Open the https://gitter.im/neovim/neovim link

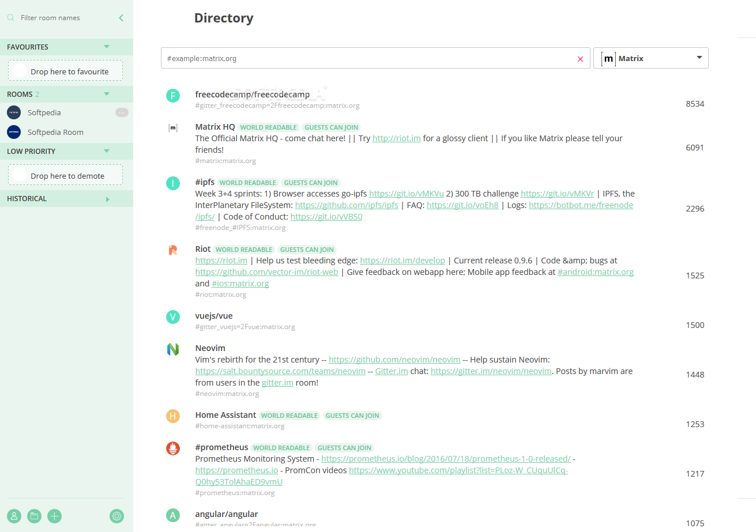click(x=491, y=371)
